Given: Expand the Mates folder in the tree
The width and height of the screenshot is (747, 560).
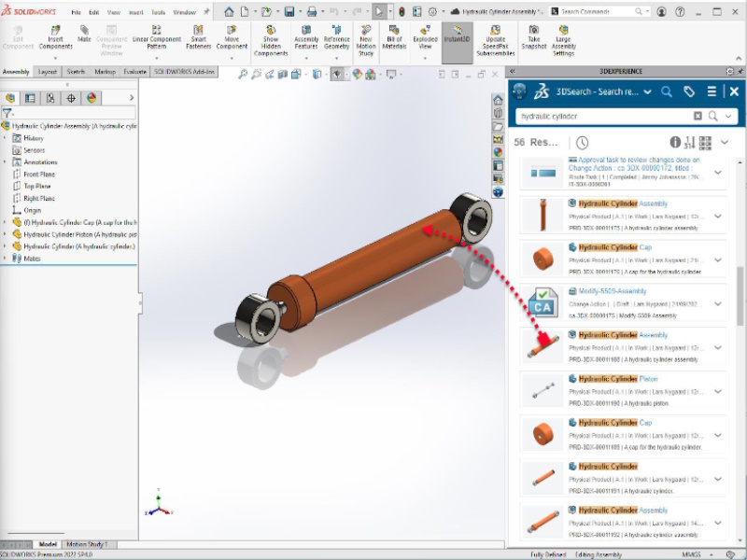Looking at the screenshot, I should (x=6, y=259).
